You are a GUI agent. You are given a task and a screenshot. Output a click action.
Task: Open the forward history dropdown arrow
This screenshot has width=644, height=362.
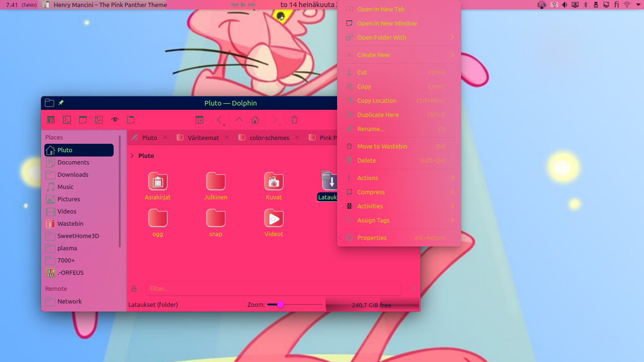pyautogui.click(x=280, y=125)
